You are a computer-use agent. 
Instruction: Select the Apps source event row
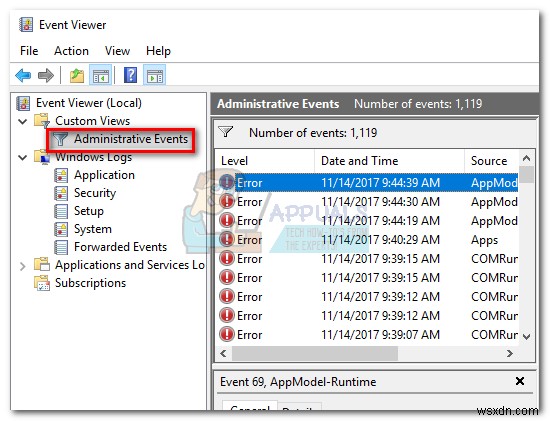click(x=367, y=240)
